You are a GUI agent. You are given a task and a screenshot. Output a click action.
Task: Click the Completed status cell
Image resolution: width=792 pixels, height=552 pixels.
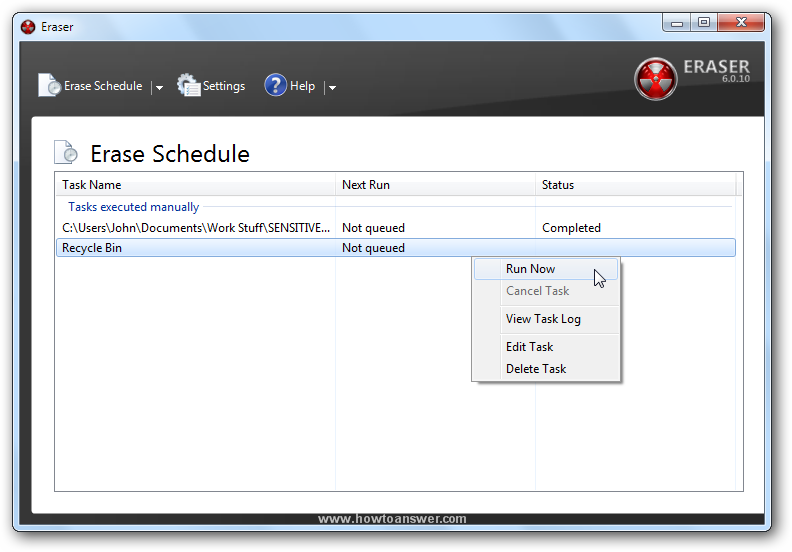[x=571, y=228]
